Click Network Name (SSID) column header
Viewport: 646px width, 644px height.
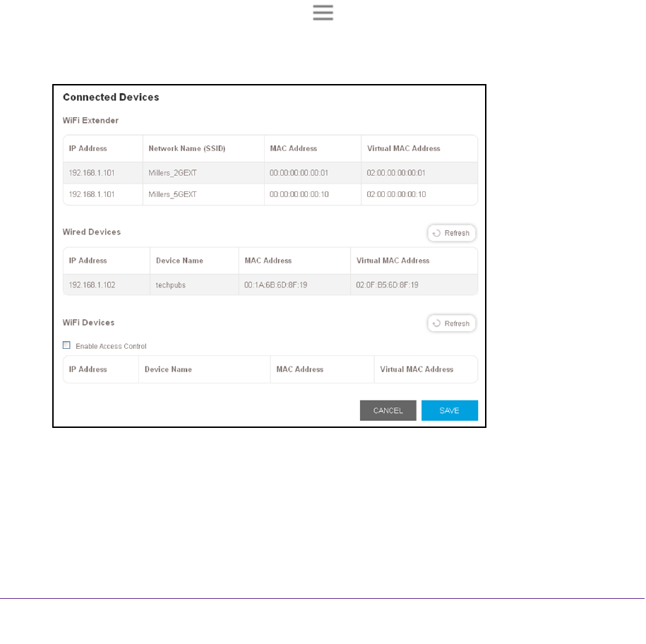[187, 148]
